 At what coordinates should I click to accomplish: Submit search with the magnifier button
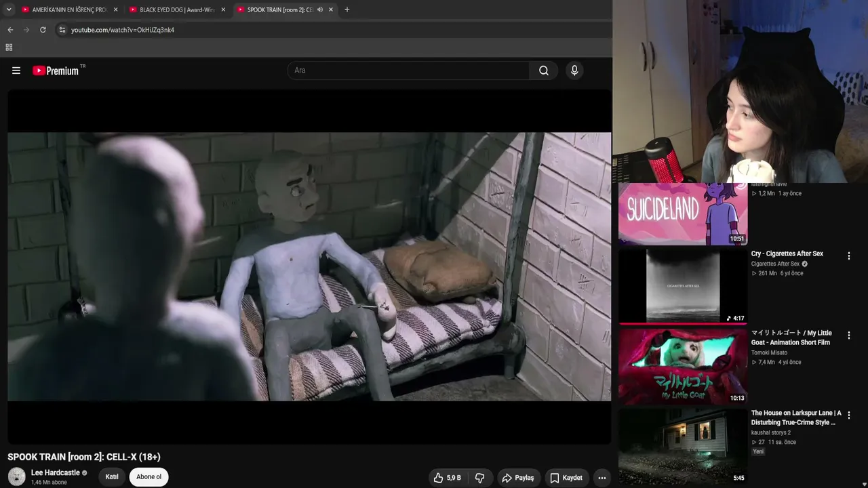point(544,70)
